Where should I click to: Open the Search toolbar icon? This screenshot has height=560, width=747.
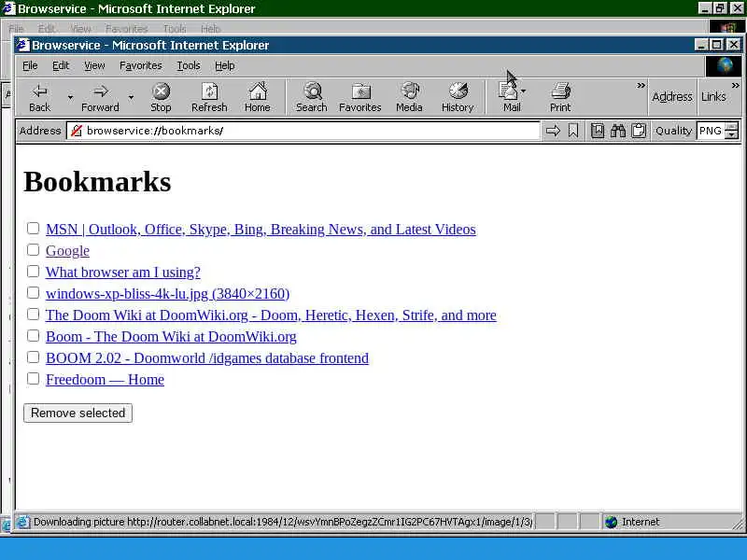313,91
